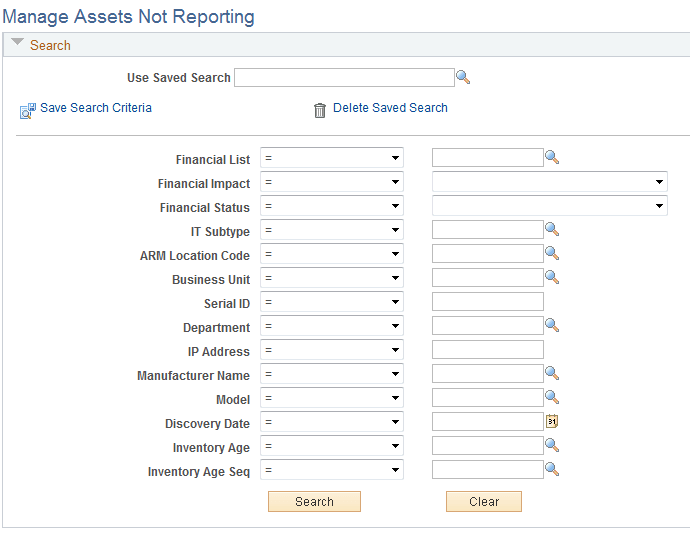Open Department operator dropdown
Image resolution: width=690 pixels, height=539 pixels.
coord(332,326)
